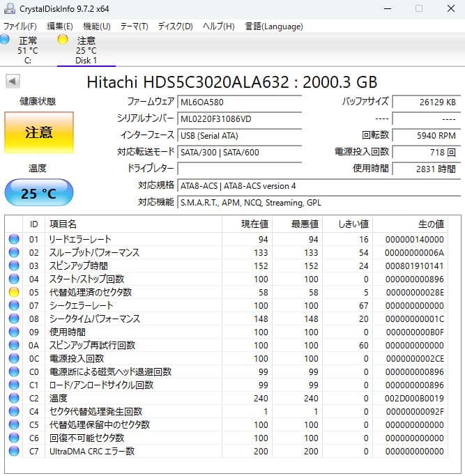The height and width of the screenshot is (476, 465).
Task: Click the blue status dot for ID C5
Action: pos(14,424)
